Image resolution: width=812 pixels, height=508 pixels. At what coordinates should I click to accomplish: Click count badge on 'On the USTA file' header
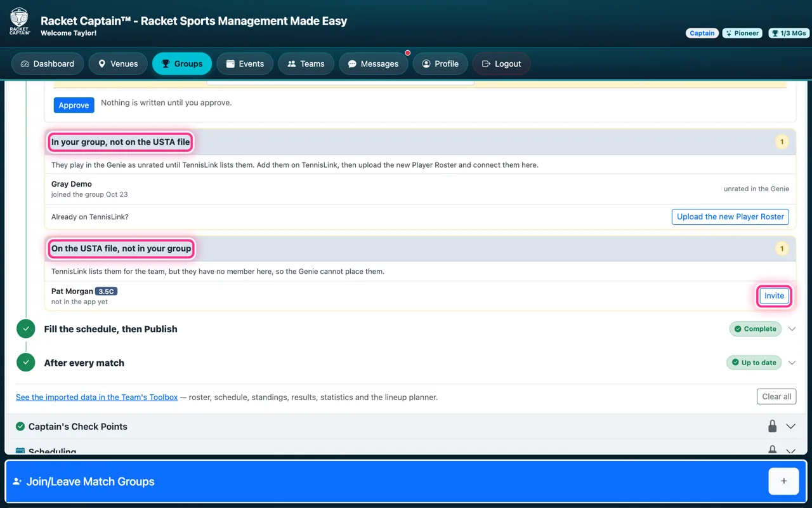click(x=782, y=249)
